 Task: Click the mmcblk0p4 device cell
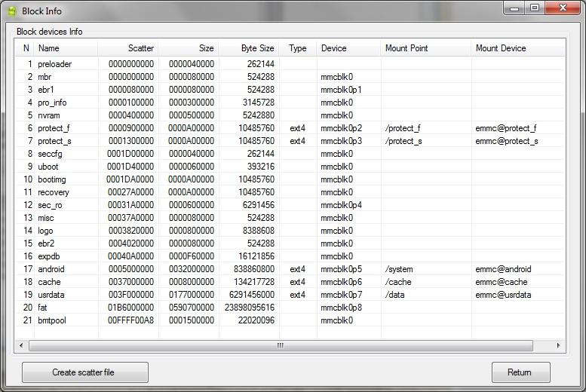(341, 205)
